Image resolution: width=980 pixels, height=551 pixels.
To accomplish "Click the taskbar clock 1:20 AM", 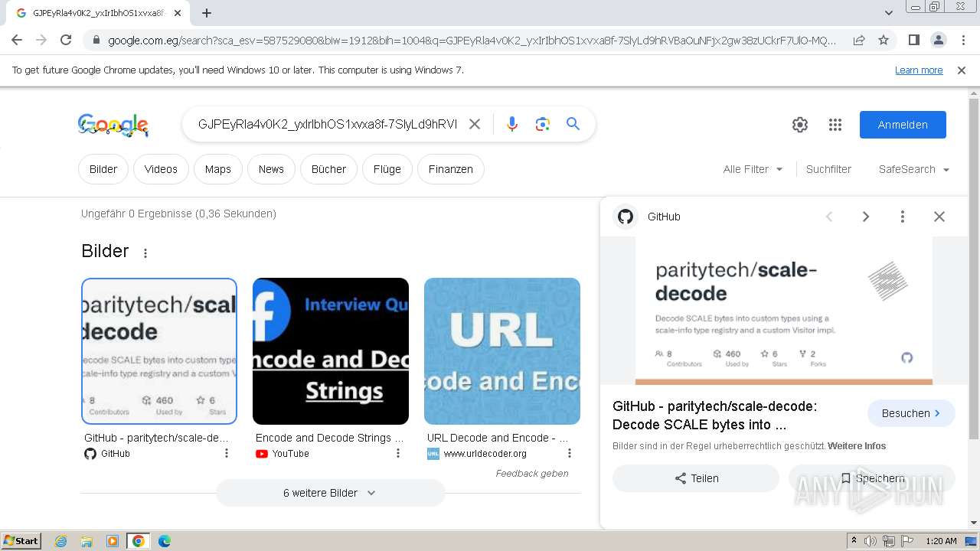I will [x=941, y=541].
